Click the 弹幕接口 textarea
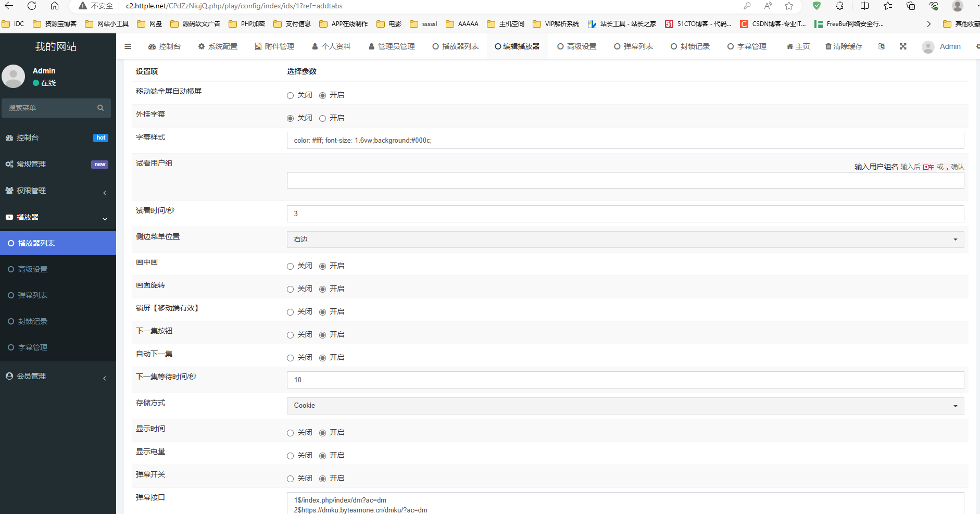Screen dimensions: 980x514 pos(625,503)
